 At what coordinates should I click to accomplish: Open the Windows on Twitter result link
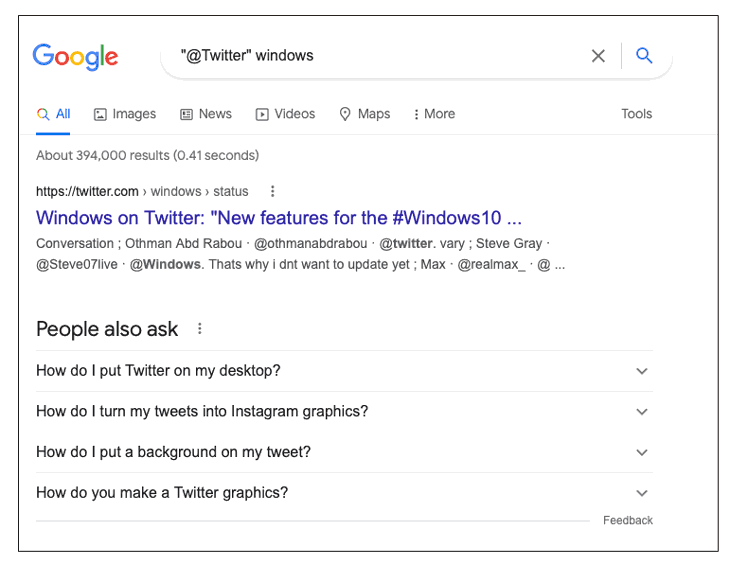(279, 218)
